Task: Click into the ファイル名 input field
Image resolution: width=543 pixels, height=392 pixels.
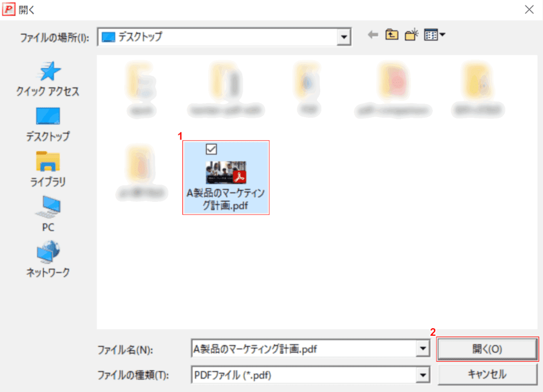Action: coord(304,349)
